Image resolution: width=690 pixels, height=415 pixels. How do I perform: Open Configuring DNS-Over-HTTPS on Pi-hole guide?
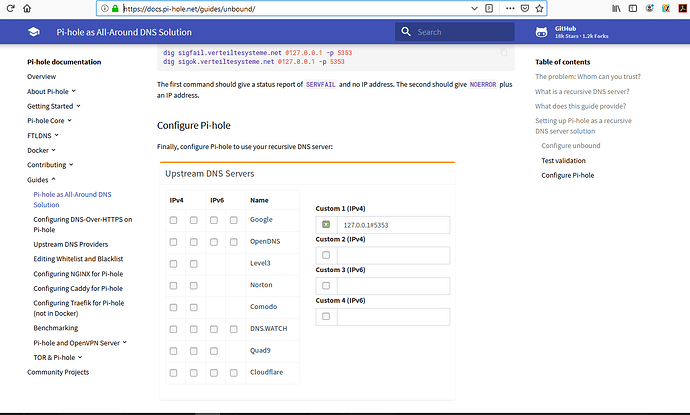point(83,224)
